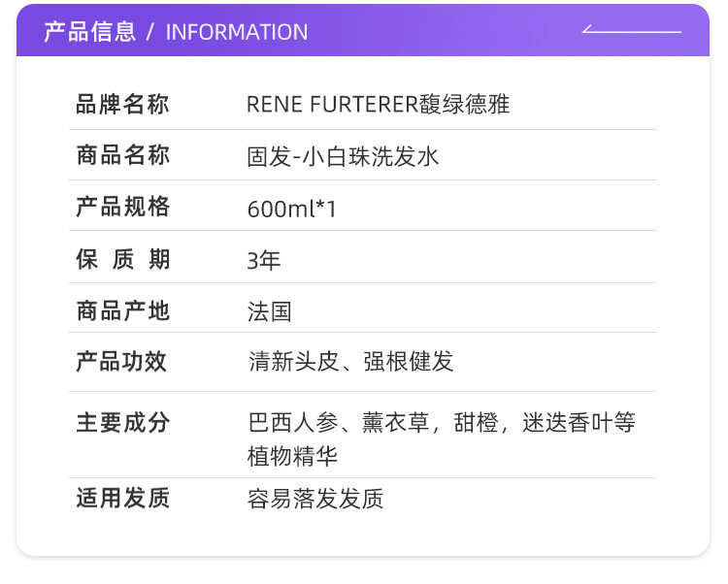Click the 植物精华 text line
Viewport: 728px width, 584px height.
tap(292, 456)
